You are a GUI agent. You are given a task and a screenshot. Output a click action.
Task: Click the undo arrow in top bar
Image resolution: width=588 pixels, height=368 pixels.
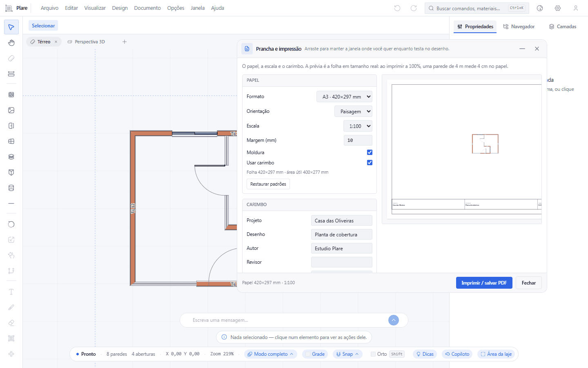pyautogui.click(x=397, y=8)
